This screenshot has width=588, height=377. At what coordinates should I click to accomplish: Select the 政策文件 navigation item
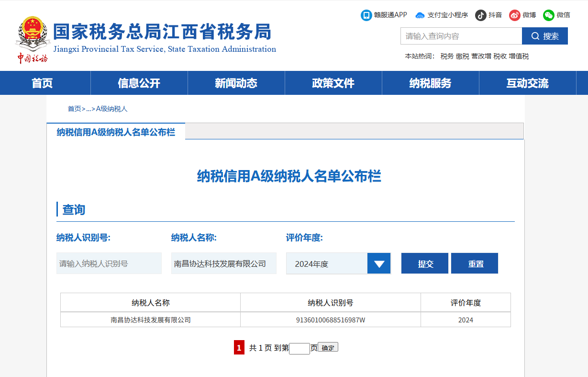[333, 83]
